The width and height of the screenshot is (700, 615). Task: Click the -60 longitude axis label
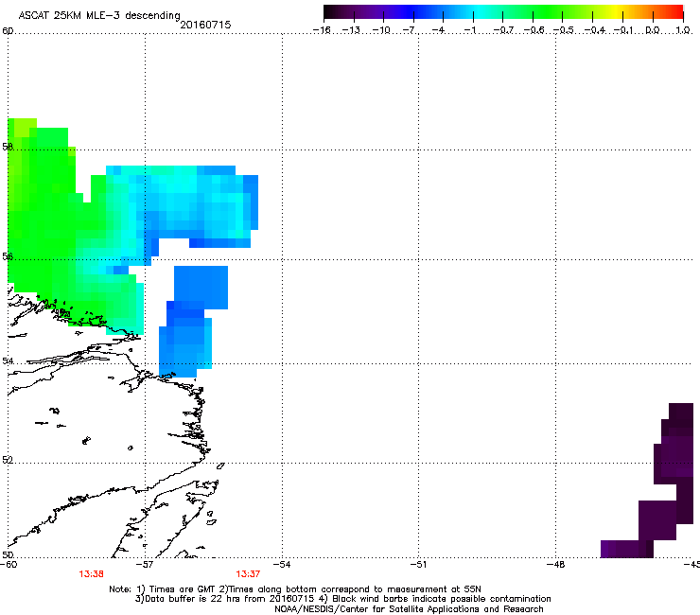coord(9,564)
